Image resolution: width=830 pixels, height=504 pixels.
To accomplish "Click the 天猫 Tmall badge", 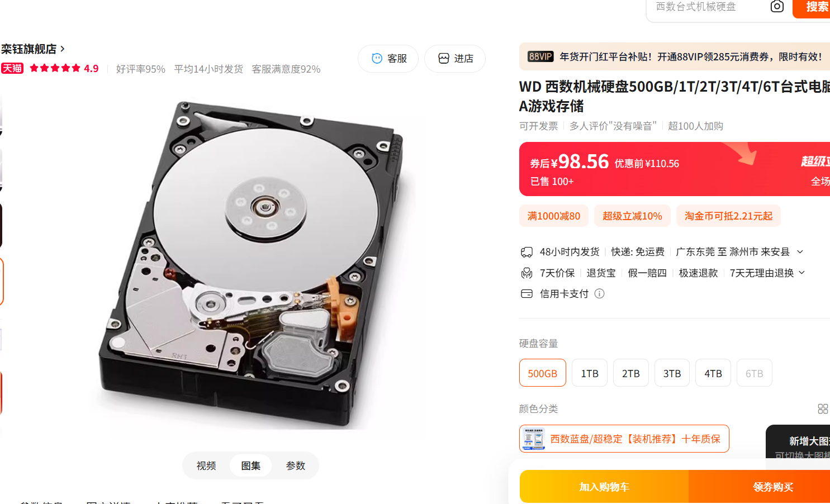I will 12,68.
